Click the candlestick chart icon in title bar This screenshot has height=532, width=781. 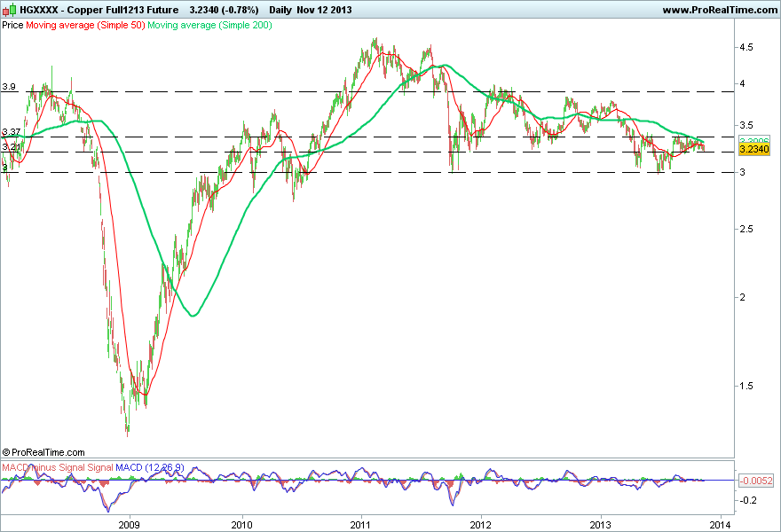[x=10, y=10]
